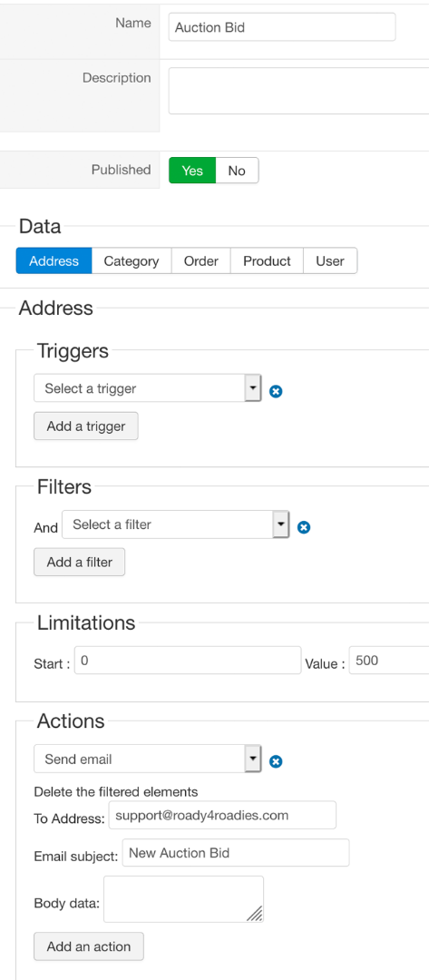Remove the filter using the blue x icon
This screenshot has height=980, width=429.
304,527
